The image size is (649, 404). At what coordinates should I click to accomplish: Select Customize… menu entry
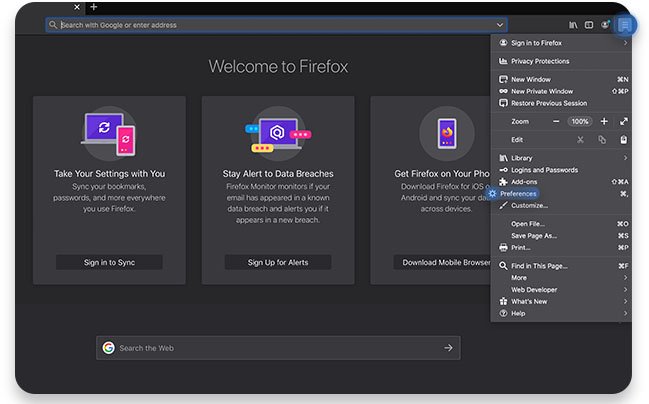coord(561,206)
